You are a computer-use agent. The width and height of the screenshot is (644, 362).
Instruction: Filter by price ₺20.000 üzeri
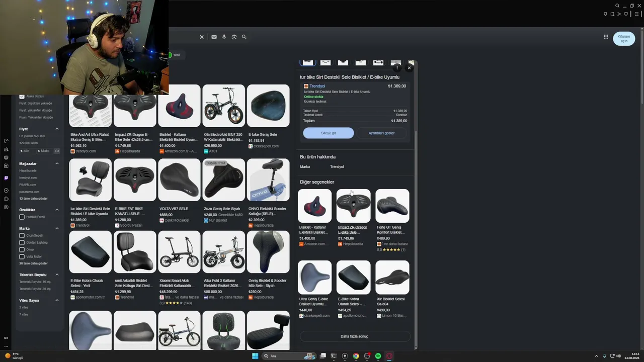(29, 143)
